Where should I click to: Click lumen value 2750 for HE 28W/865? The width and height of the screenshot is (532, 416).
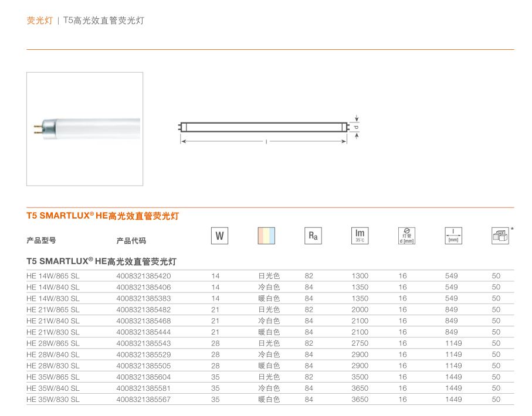[x=360, y=343]
